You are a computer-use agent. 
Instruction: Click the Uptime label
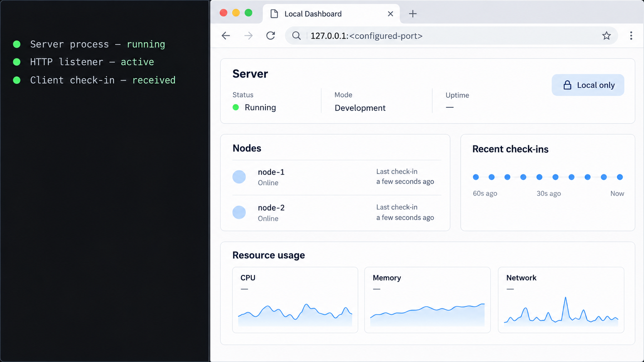(457, 95)
